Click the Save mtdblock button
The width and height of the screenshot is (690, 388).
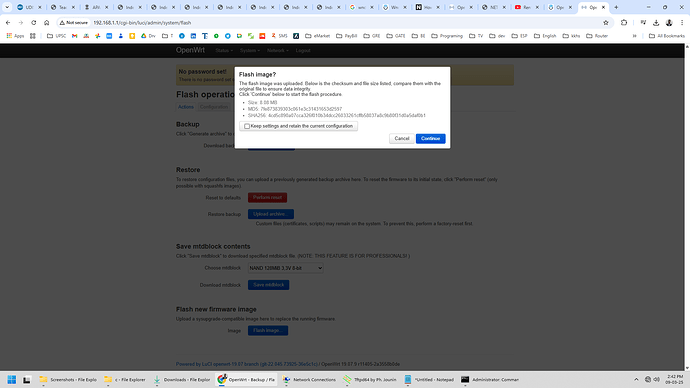click(x=268, y=285)
